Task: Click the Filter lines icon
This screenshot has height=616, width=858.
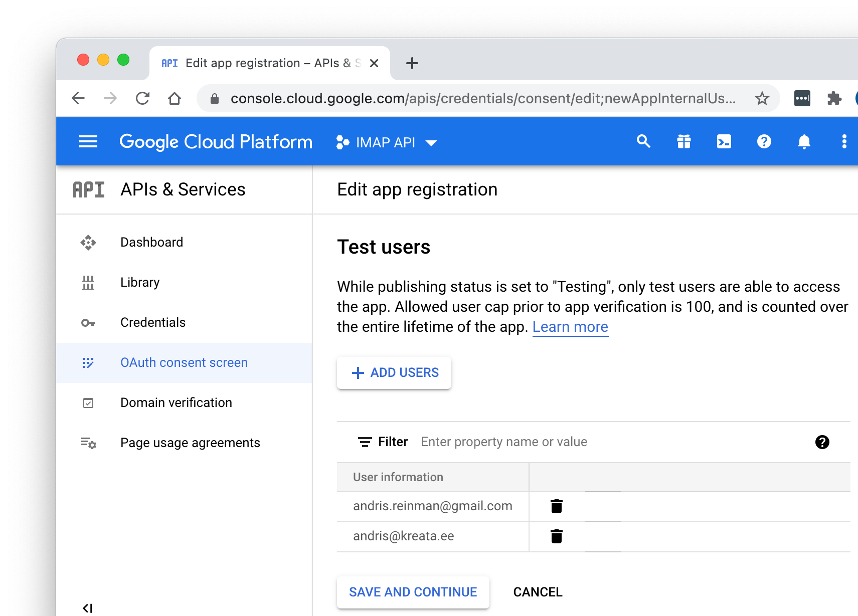Action: point(365,442)
